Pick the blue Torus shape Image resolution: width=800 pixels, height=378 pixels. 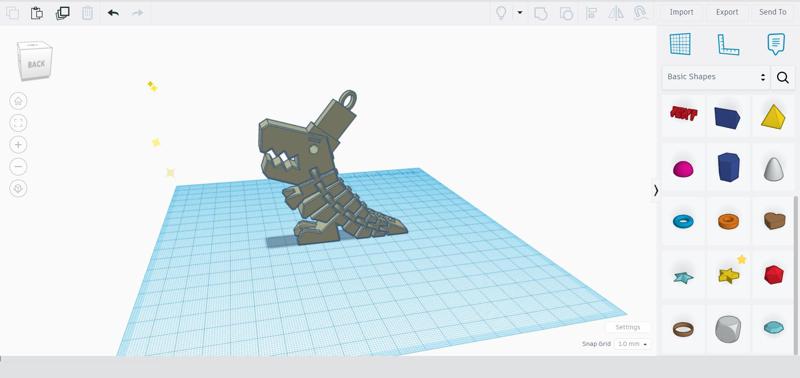(x=683, y=221)
